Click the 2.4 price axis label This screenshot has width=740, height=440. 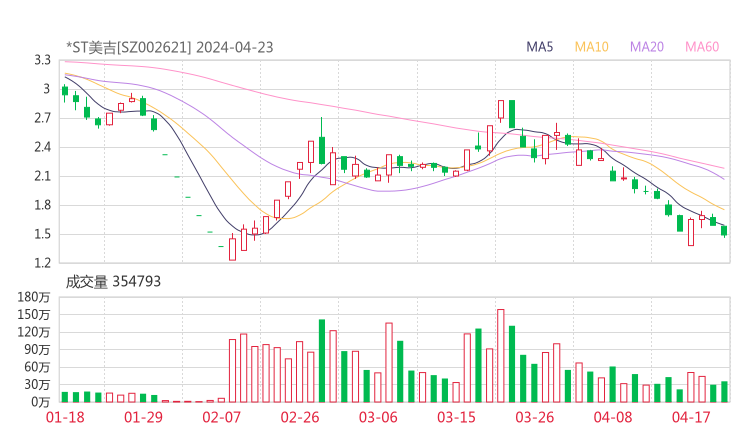click(x=42, y=147)
